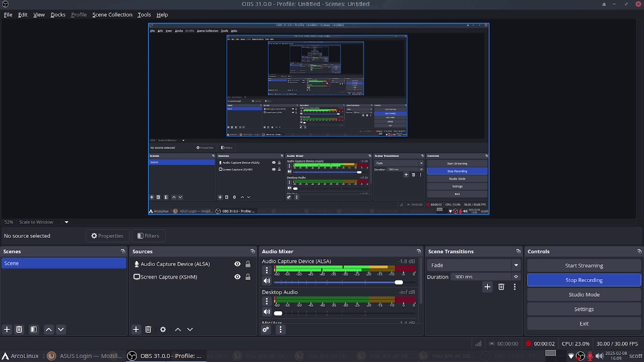
Task: Click the Start Streaming button
Action: (584, 265)
